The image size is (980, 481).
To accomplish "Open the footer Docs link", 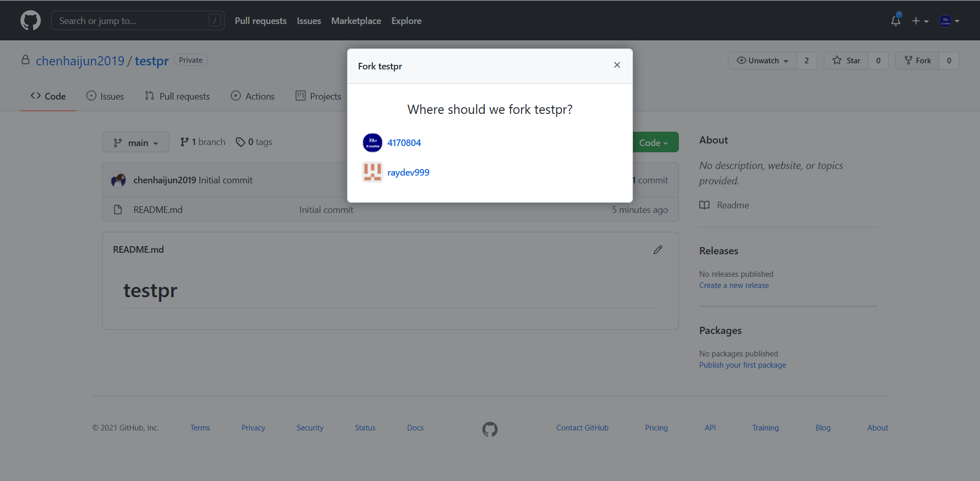I will click(x=415, y=428).
